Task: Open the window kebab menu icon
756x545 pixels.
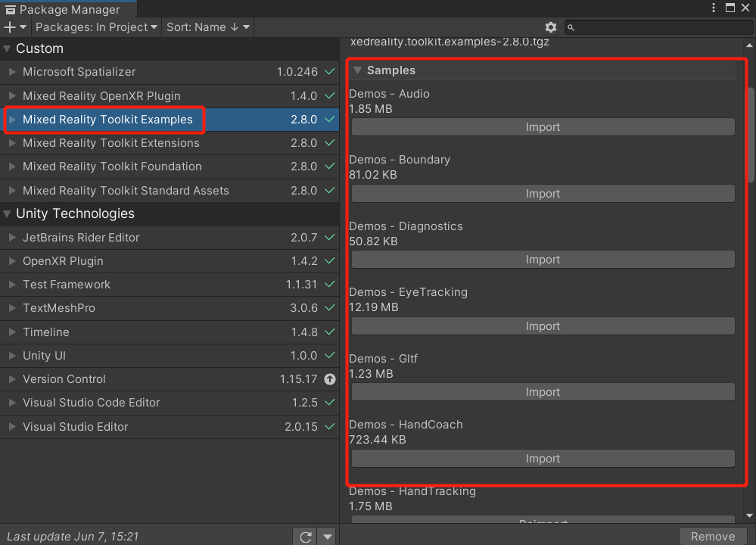Action: point(714,8)
